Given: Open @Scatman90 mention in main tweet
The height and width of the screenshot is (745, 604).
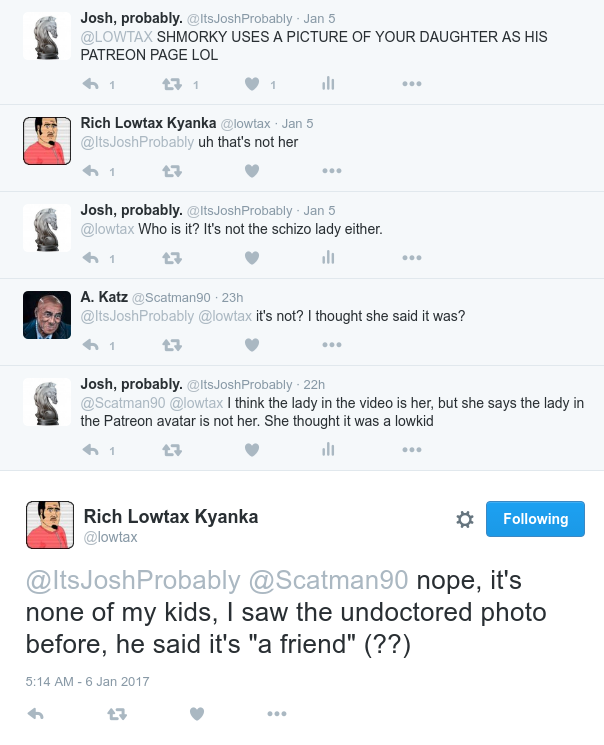Looking at the screenshot, I should 328,581.
